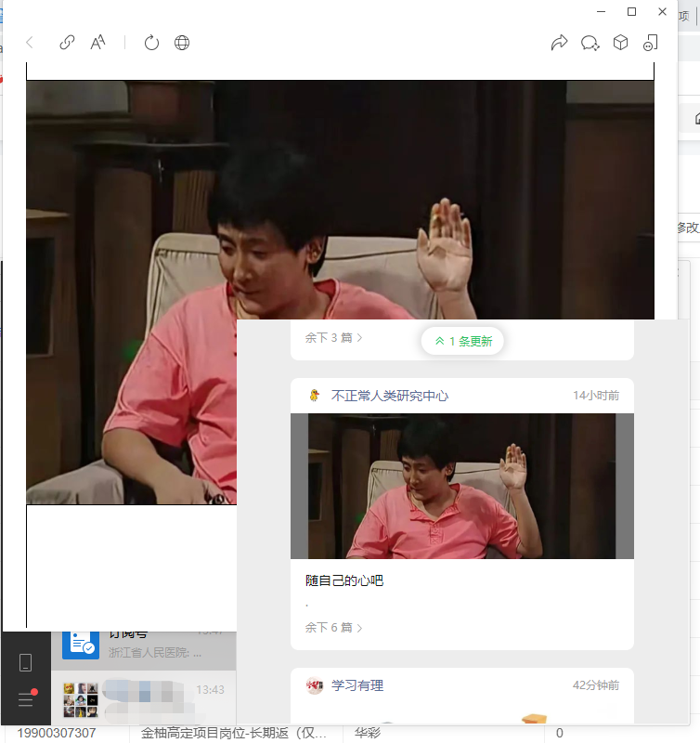This screenshot has width=700, height=743.
Task: Open the hamburger menu with red dot
Action: coord(26,699)
